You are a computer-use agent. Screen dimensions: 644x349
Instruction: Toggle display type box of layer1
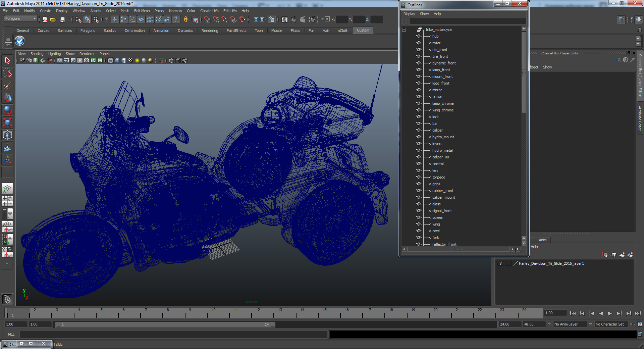(x=508, y=263)
